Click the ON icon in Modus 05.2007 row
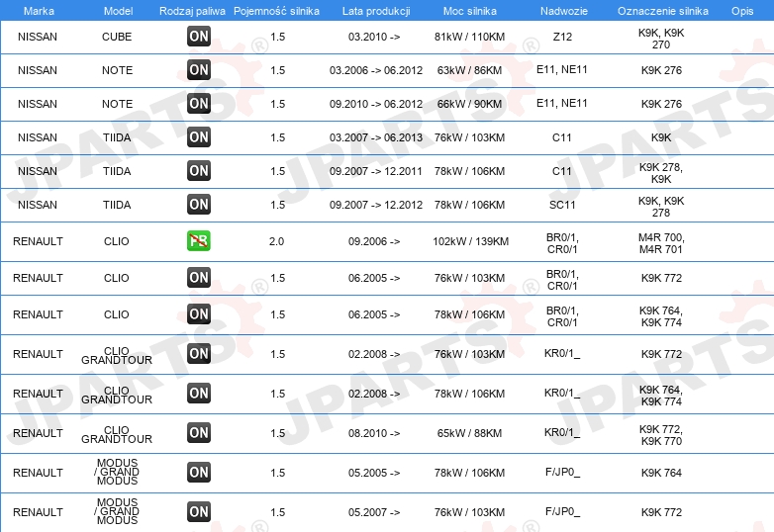Image resolution: width=774 pixels, height=532 pixels. (199, 511)
